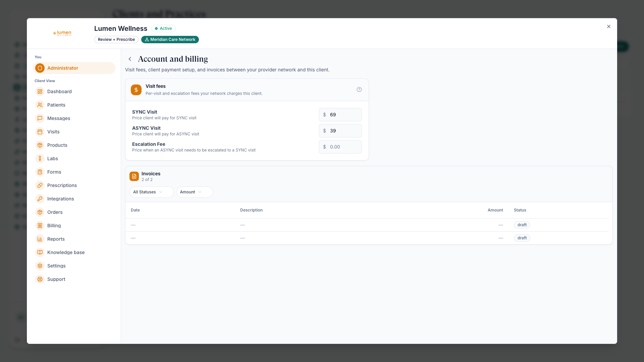Click the Active status badge
644x362 pixels.
pyautogui.click(x=163, y=28)
